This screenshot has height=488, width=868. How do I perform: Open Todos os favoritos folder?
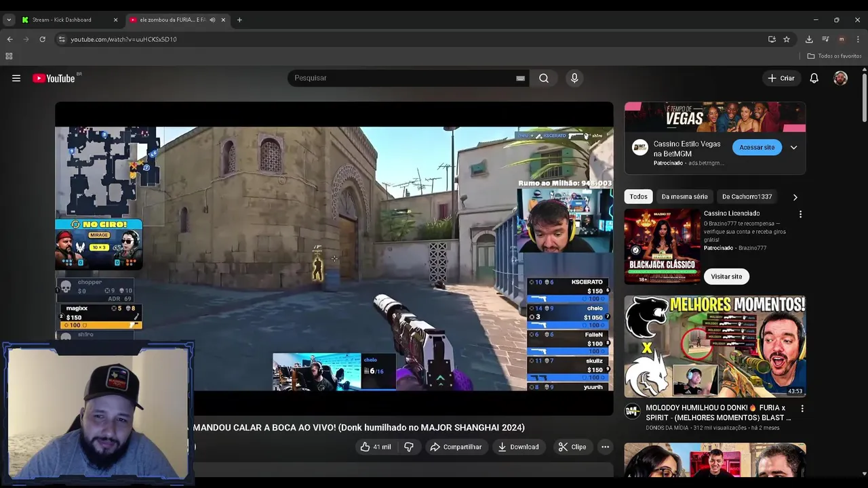coord(834,56)
